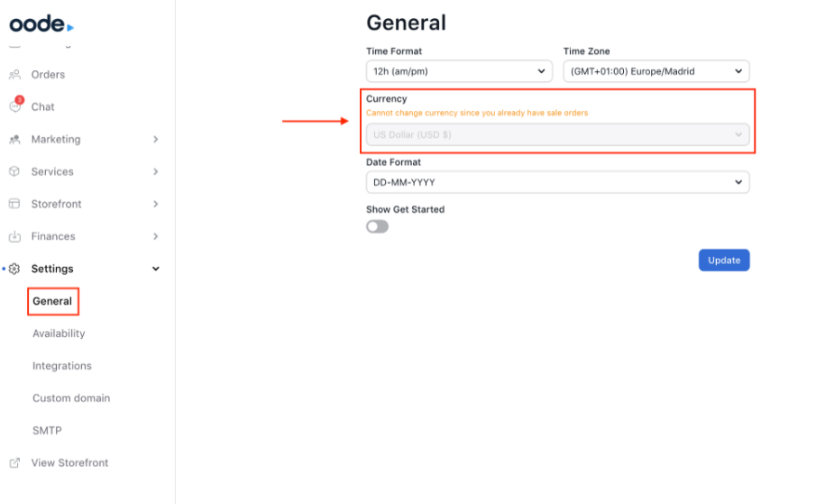
Task: Click the Update button
Action: 723,261
